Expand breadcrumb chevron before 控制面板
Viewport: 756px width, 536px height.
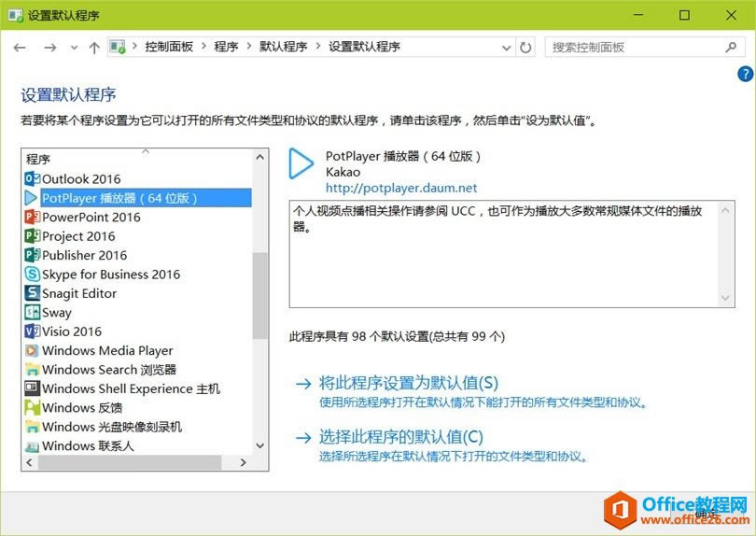tap(135, 47)
